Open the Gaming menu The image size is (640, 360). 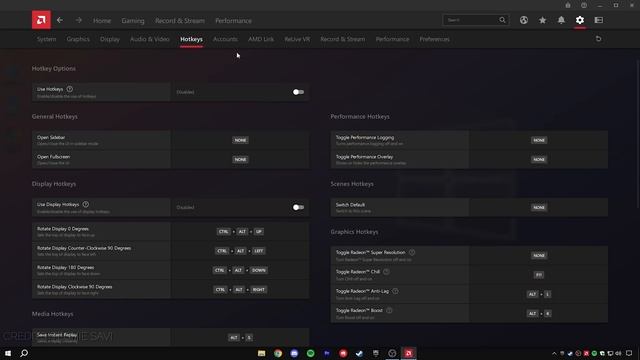click(x=133, y=20)
